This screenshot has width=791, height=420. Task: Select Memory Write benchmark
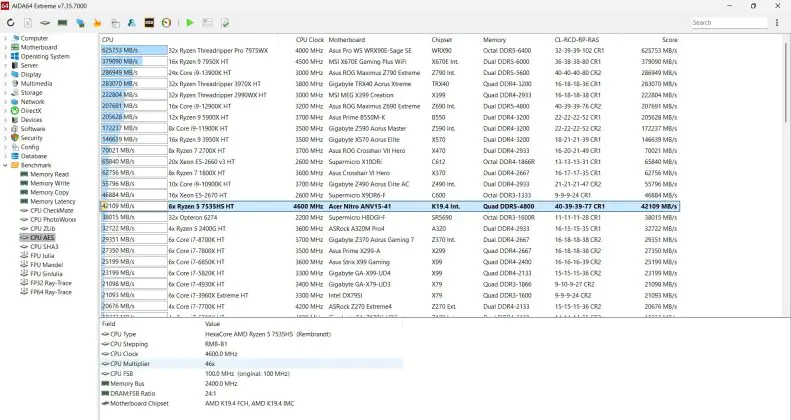49,183
